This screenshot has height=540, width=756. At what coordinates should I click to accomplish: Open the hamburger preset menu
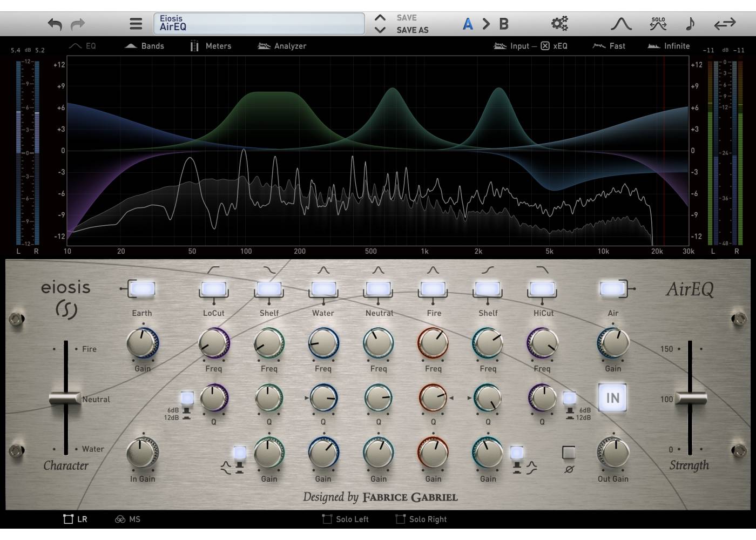click(x=136, y=24)
